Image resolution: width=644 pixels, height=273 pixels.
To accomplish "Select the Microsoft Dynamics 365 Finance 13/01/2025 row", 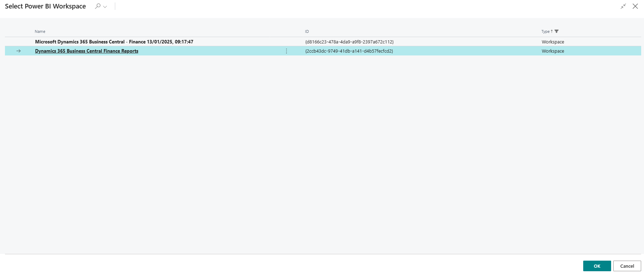I will point(323,42).
